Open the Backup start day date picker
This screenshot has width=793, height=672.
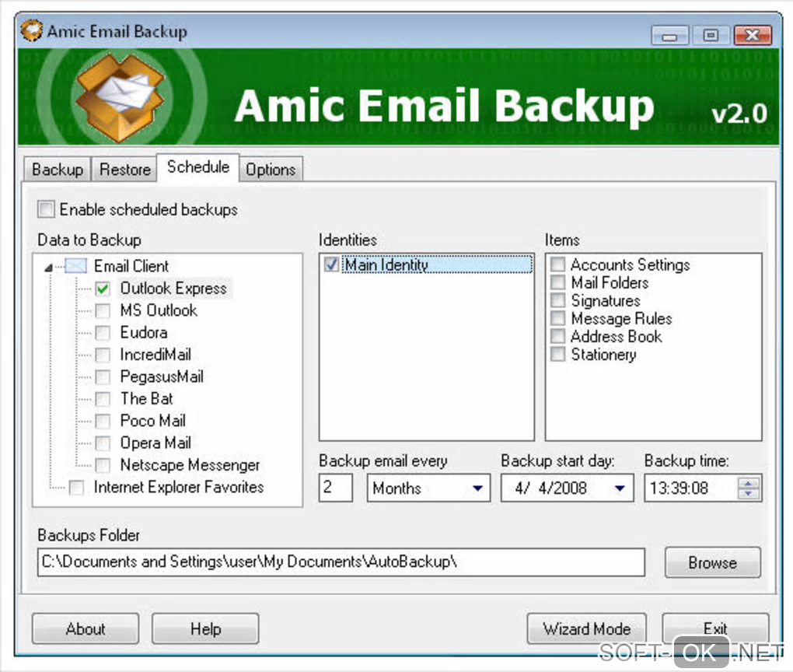[620, 488]
